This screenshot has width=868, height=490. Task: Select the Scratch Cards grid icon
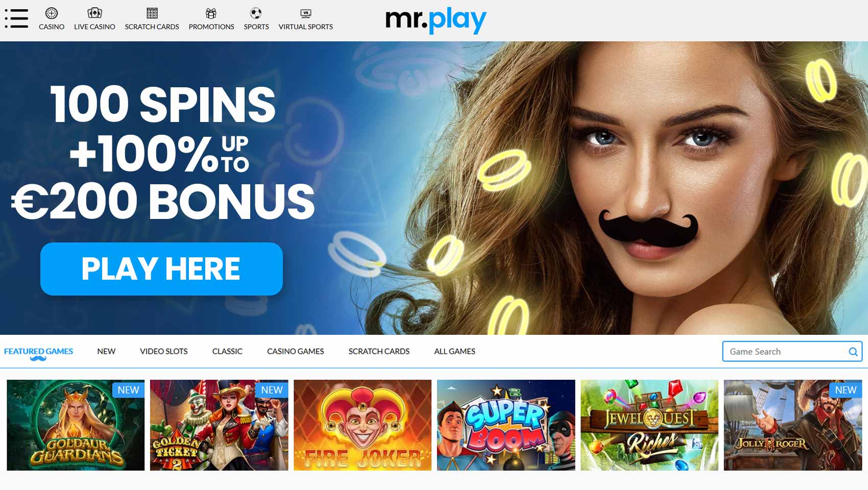(152, 13)
